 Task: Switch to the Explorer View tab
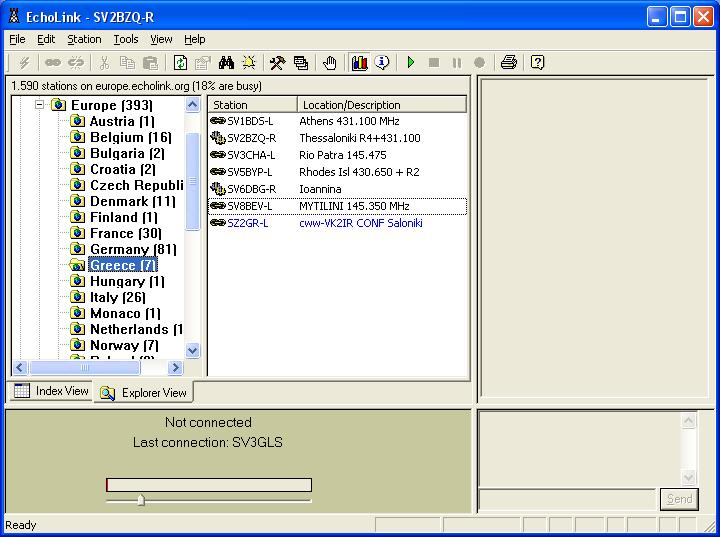click(143, 393)
